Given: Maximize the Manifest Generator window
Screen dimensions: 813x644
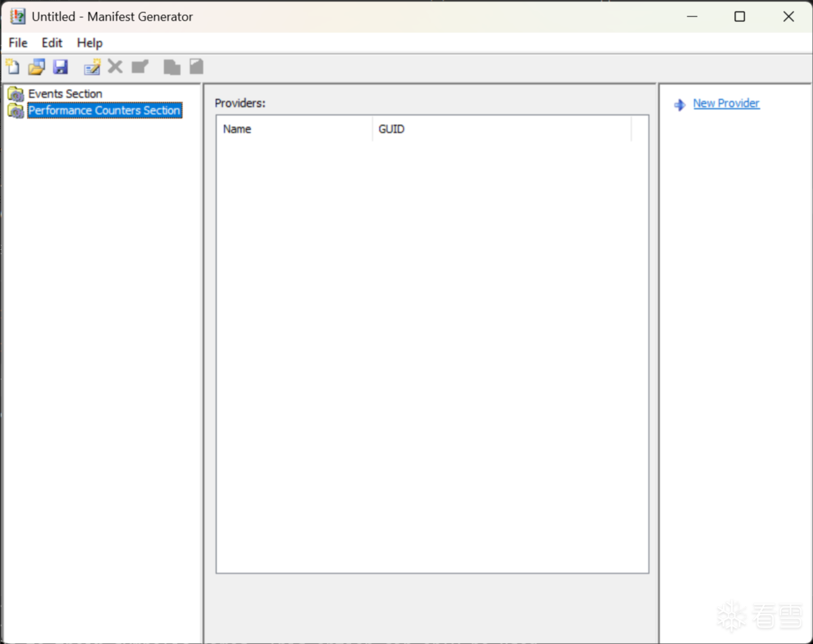Looking at the screenshot, I should pyautogui.click(x=739, y=17).
